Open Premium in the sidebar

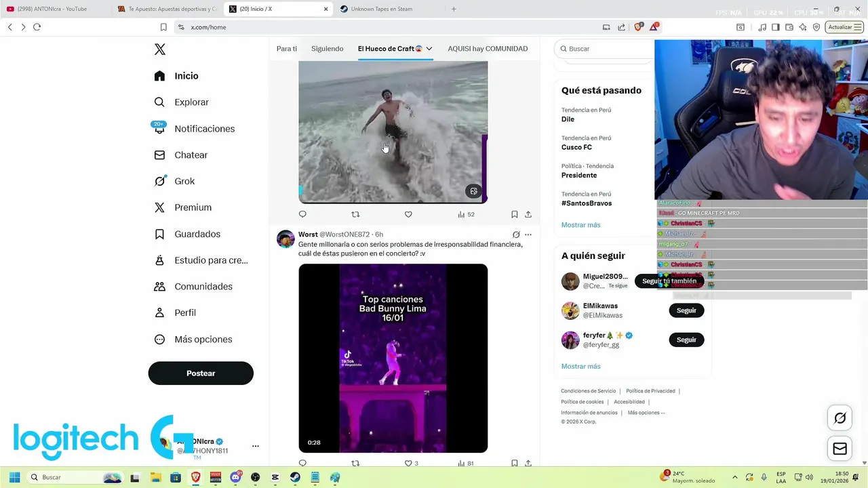pyautogui.click(x=183, y=207)
